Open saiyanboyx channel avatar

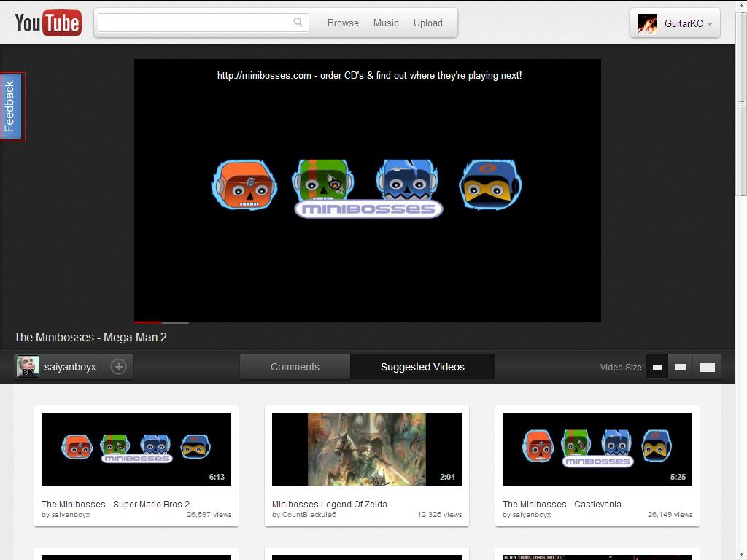(x=28, y=367)
